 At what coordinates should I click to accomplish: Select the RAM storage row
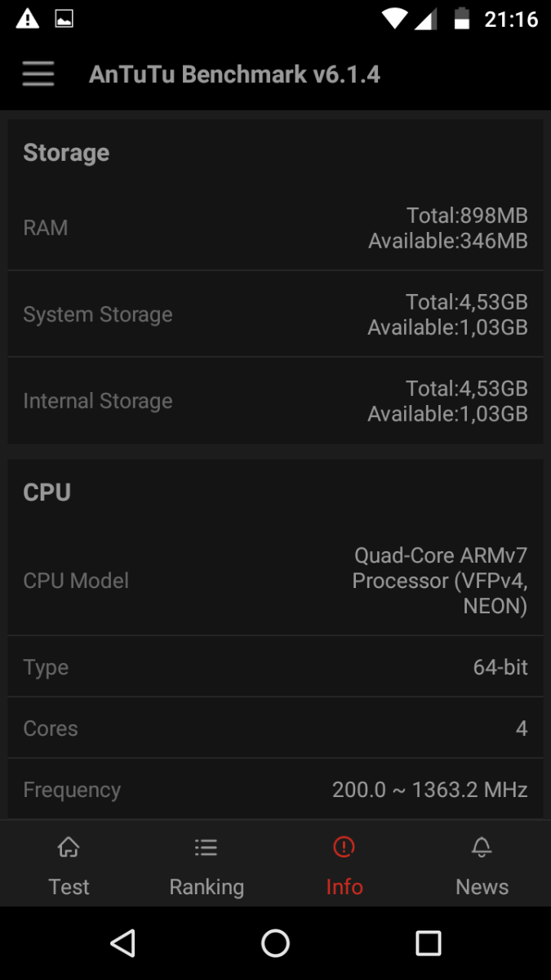coord(275,228)
